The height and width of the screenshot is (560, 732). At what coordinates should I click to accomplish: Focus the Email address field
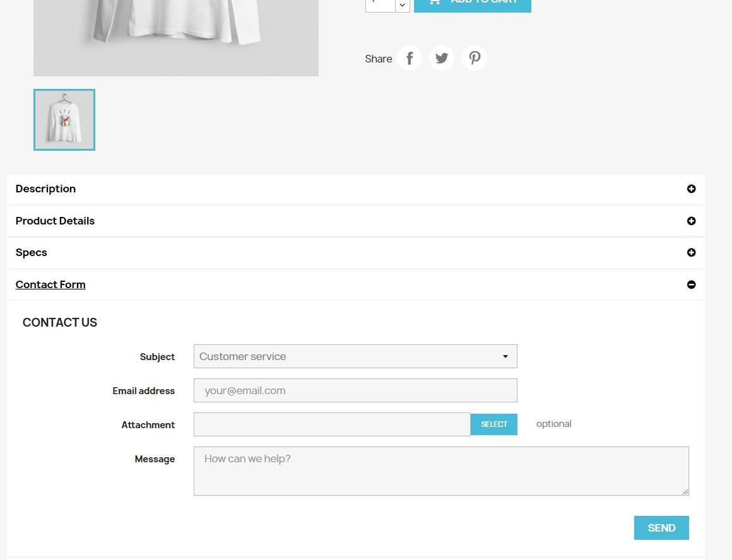coord(355,390)
